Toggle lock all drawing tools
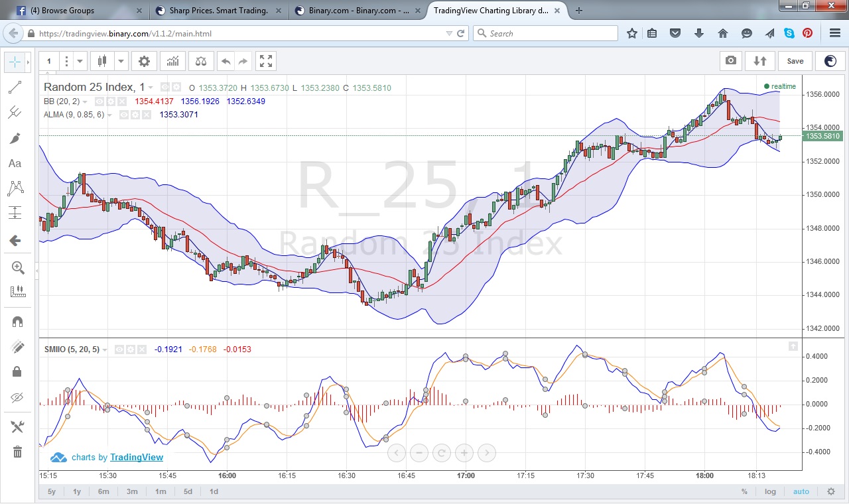The height and width of the screenshot is (504, 849). (x=17, y=372)
